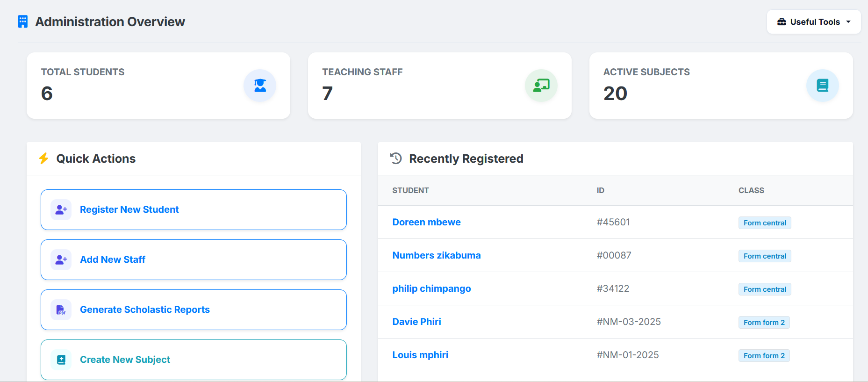Click the teacher icon on Teaching Staff card
The height and width of the screenshot is (382, 868).
coord(541,86)
